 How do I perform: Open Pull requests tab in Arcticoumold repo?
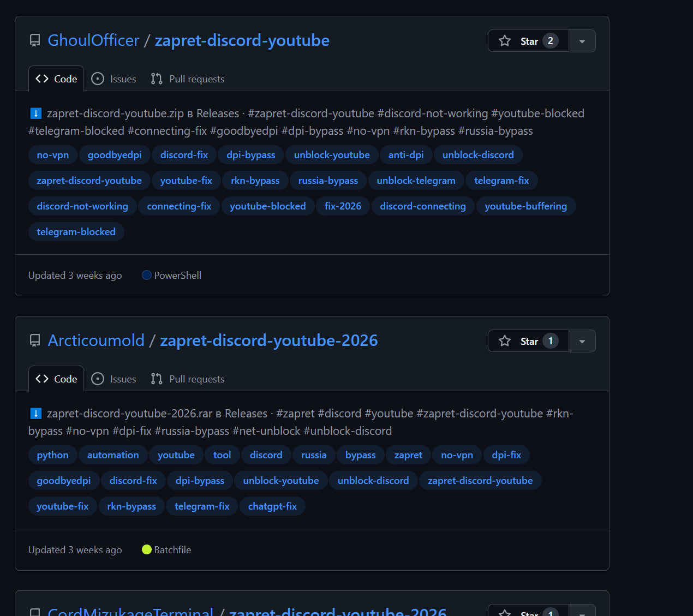(188, 379)
